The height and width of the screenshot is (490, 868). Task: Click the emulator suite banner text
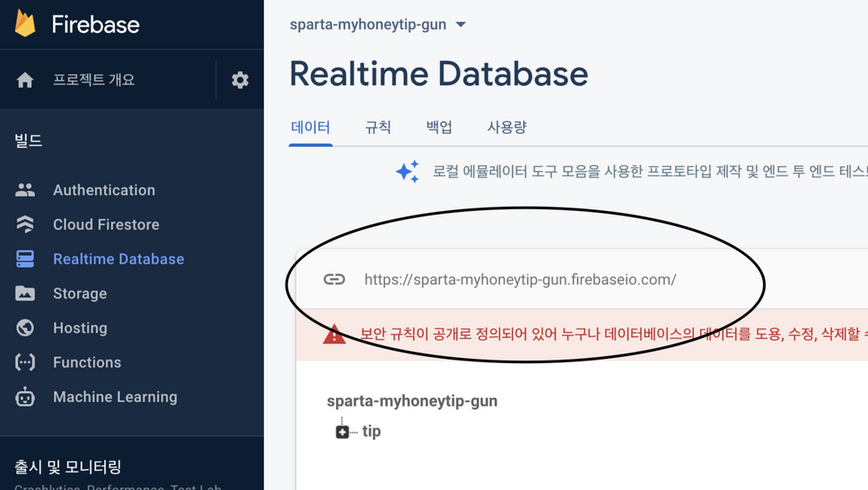tap(649, 171)
